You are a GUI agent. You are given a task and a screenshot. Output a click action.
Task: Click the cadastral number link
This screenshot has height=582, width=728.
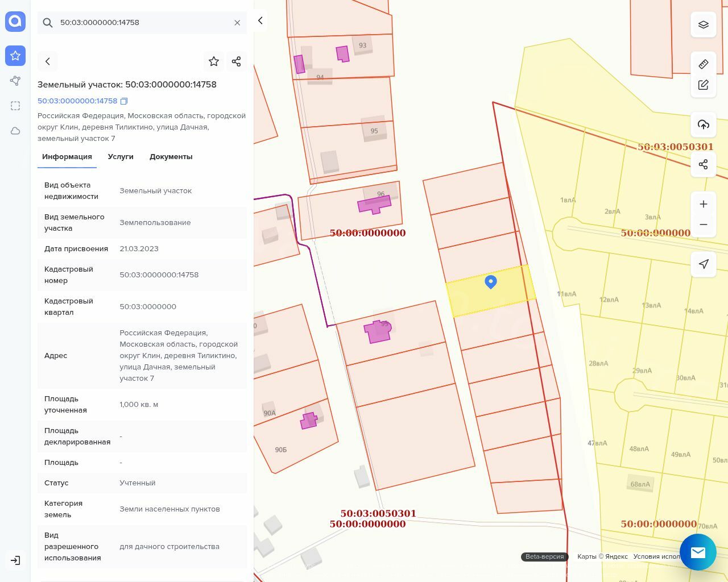click(77, 101)
